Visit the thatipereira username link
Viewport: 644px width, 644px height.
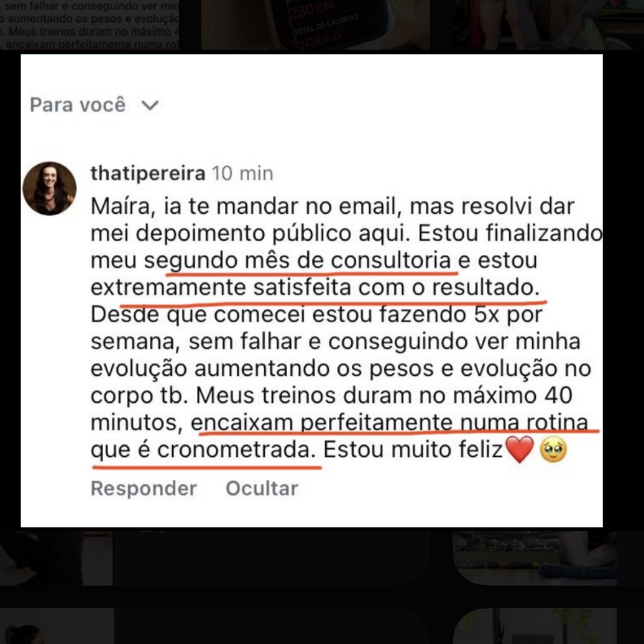coord(148,173)
